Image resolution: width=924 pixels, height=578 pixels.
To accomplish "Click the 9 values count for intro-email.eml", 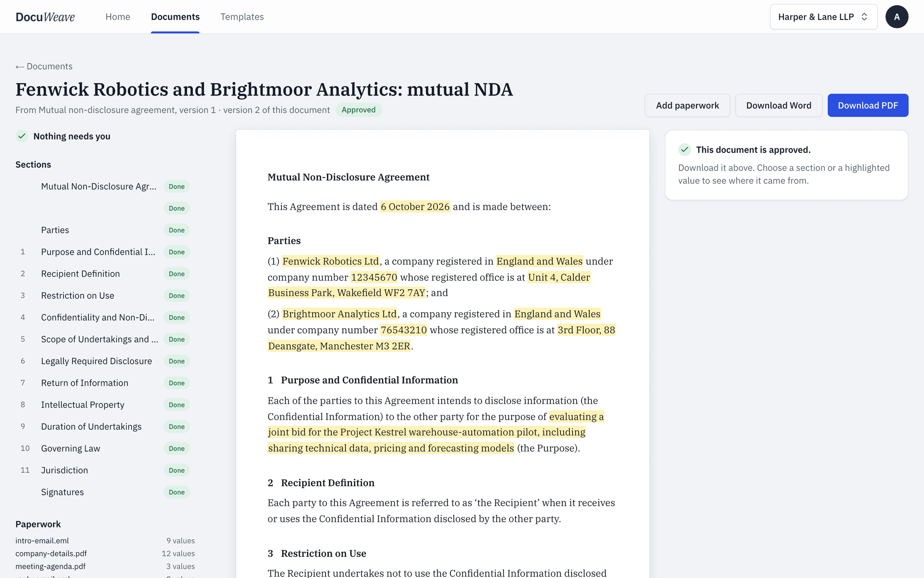I will point(181,541).
